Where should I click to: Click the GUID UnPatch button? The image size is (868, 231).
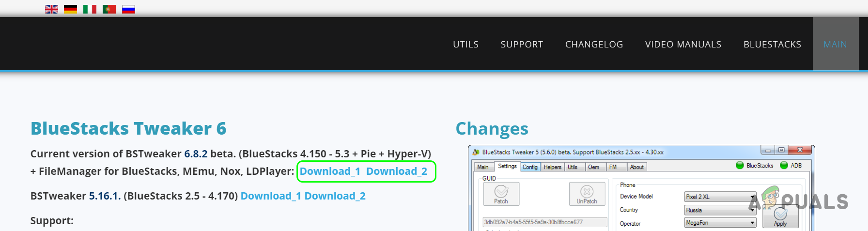587,194
